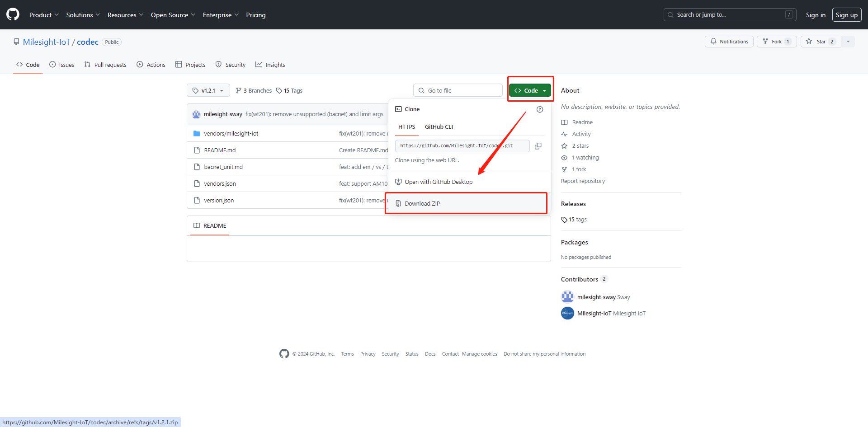Open the Milesight-IoT organization link
Viewport: 868px width, 427px height.
[47, 42]
